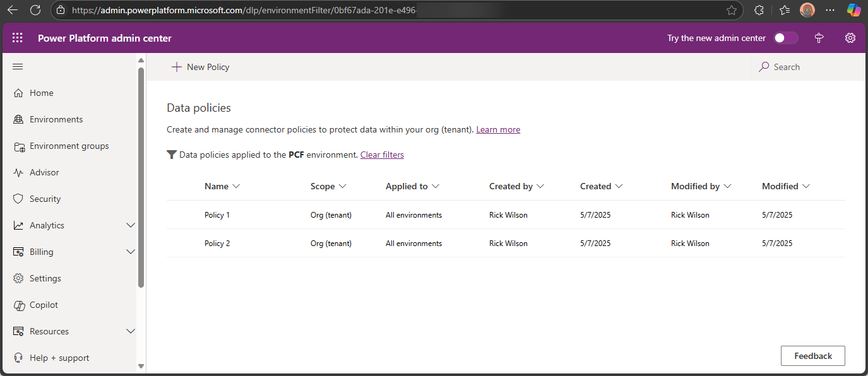Image resolution: width=868 pixels, height=376 pixels.
Task: Navigate to Security in sidebar
Action: [x=45, y=199]
